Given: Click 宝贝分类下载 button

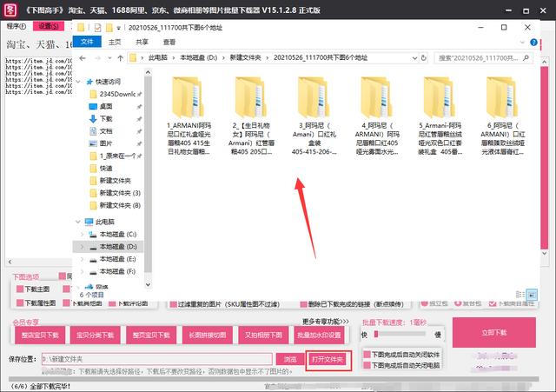Looking at the screenshot, I should tap(96, 336).
